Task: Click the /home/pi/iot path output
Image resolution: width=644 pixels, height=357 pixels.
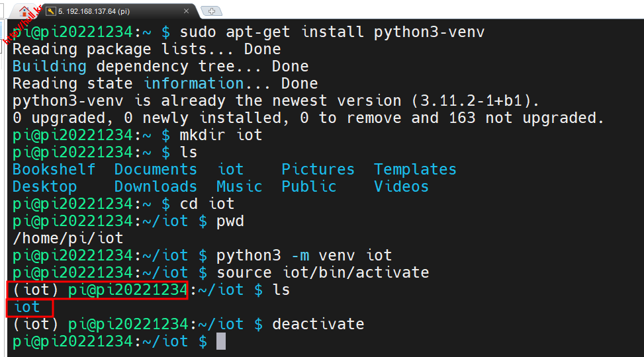Action: [x=68, y=238]
